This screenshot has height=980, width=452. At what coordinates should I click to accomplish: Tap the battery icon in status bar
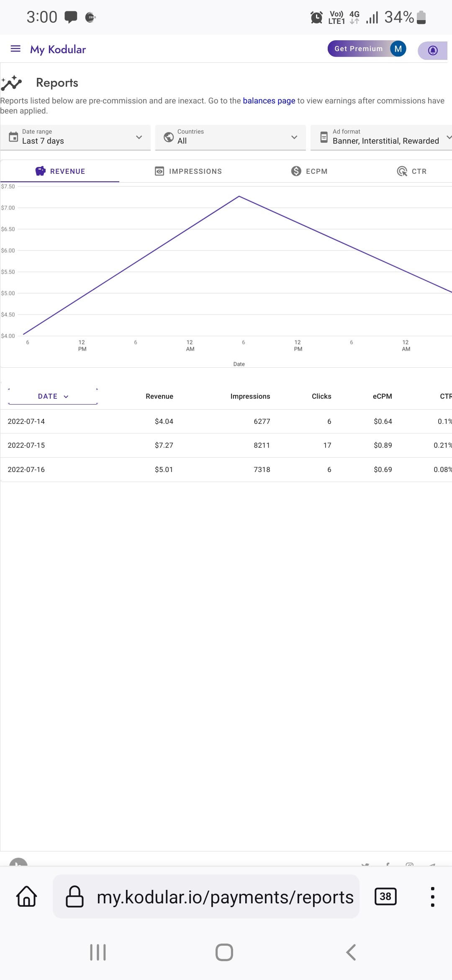point(421,17)
